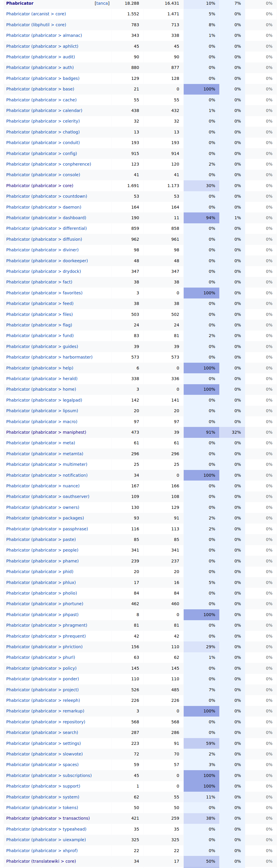The image size is (278, 868).
Task: Go to phabricator > transactions link
Action: click(x=48, y=819)
